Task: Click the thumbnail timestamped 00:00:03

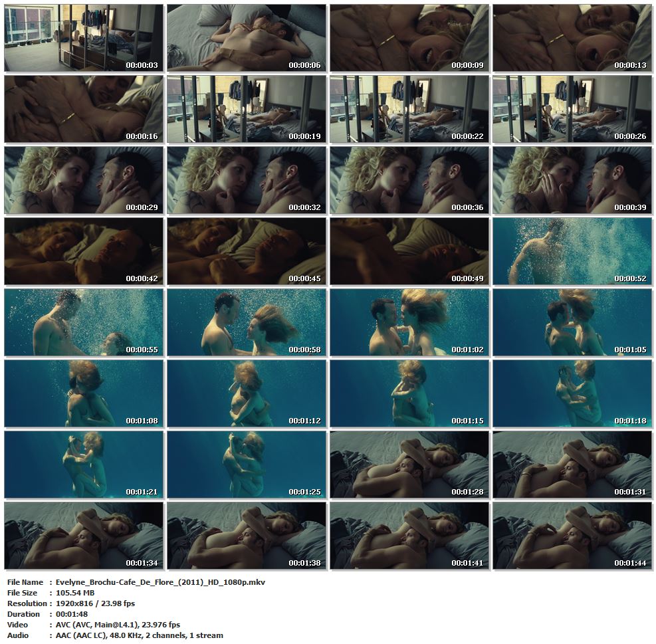Action: point(84,38)
